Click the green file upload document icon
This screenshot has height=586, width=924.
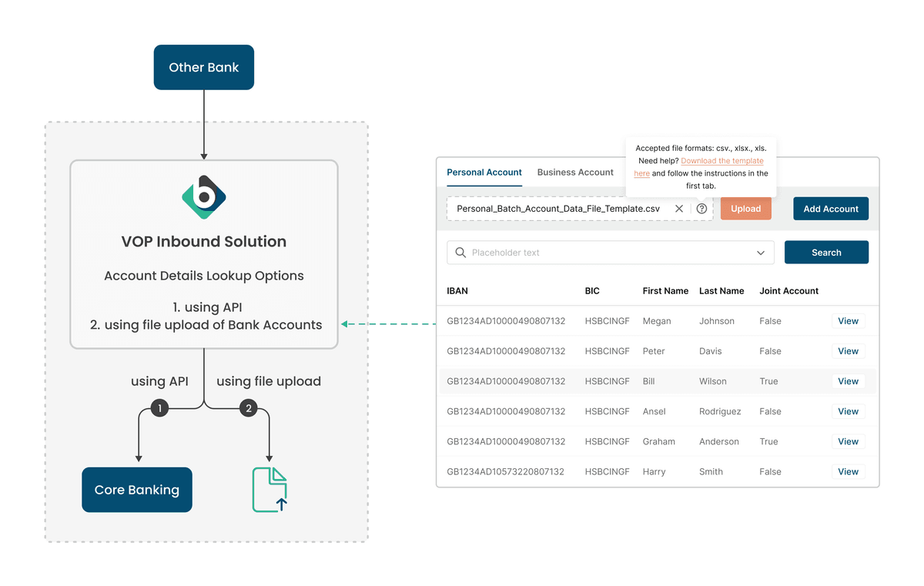[x=269, y=490]
